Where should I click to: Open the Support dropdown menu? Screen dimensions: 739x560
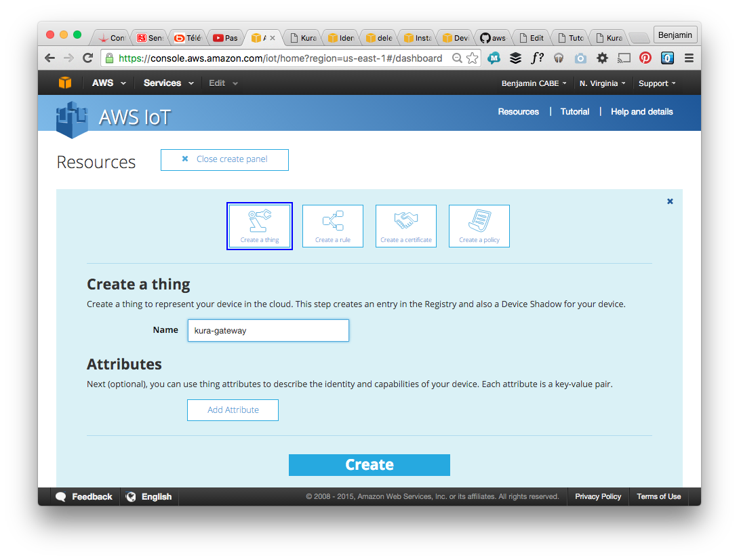[657, 83]
